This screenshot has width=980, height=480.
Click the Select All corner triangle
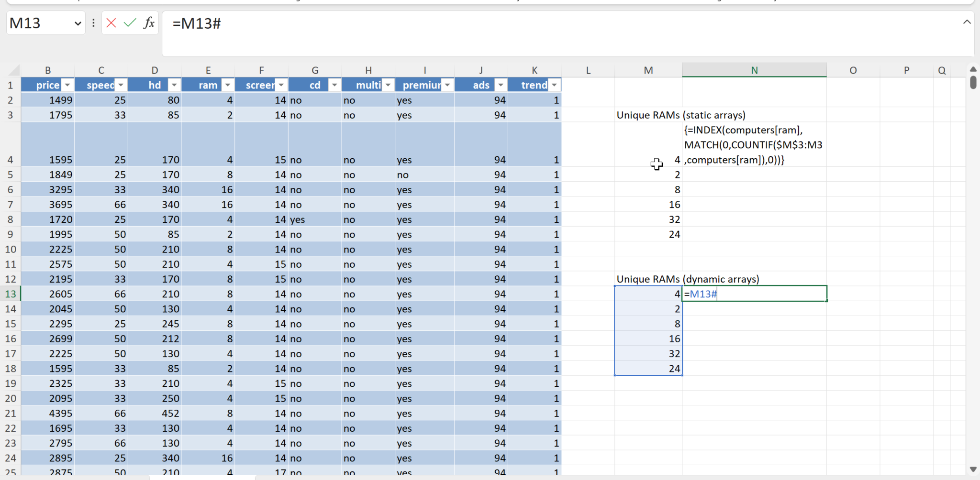coord(14,71)
